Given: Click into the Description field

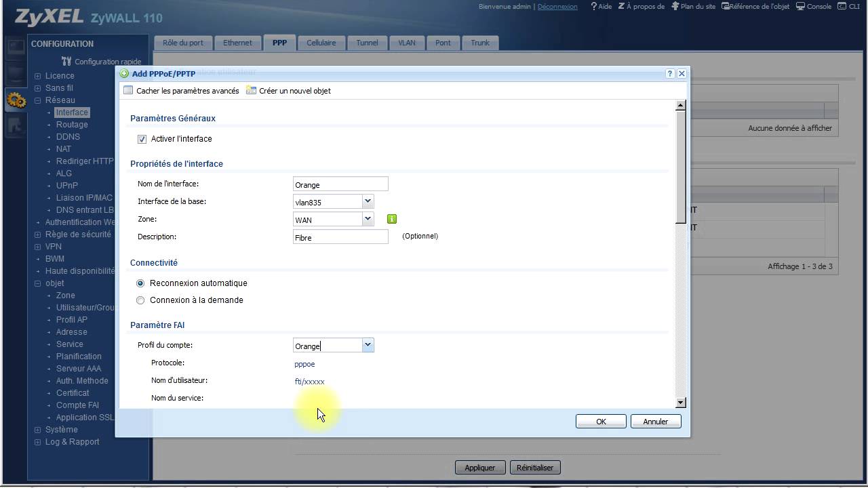Looking at the screenshot, I should [x=340, y=237].
